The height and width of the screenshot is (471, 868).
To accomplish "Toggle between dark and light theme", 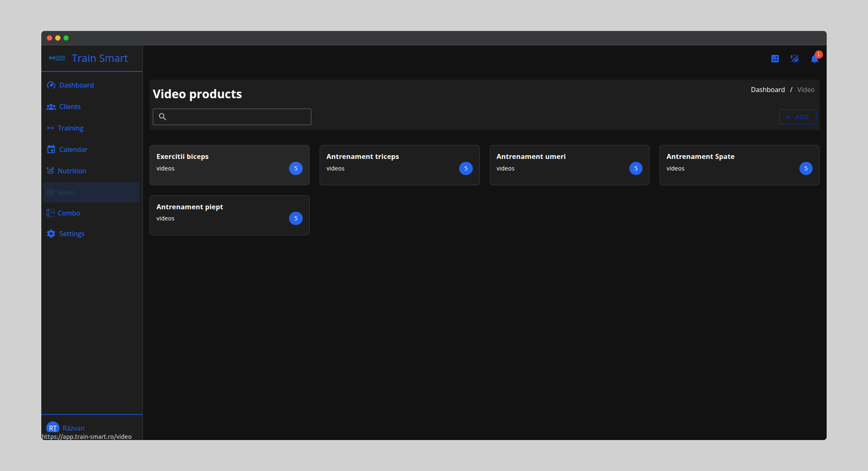I will click(x=795, y=59).
